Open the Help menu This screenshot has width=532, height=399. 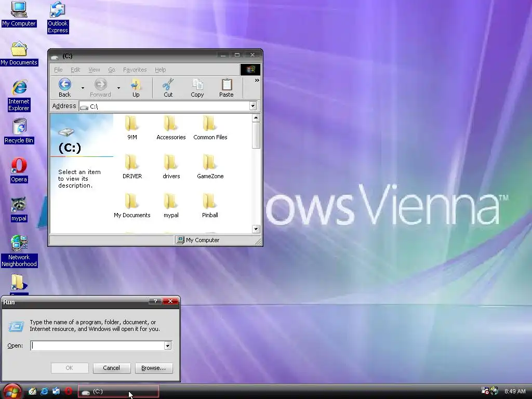click(x=160, y=70)
